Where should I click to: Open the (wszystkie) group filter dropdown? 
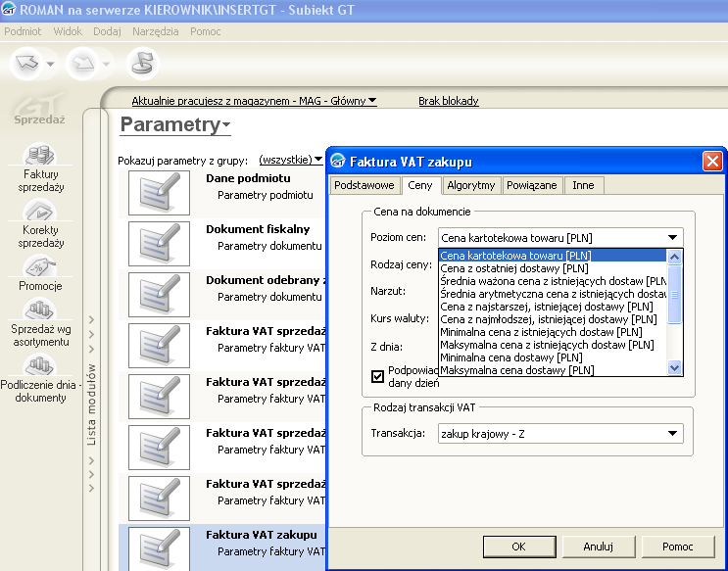coord(291,160)
